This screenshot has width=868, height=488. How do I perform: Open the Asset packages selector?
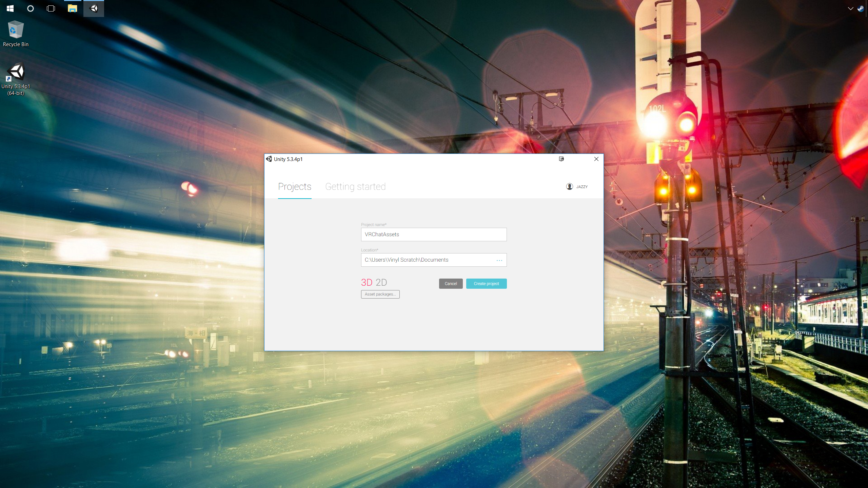click(380, 294)
